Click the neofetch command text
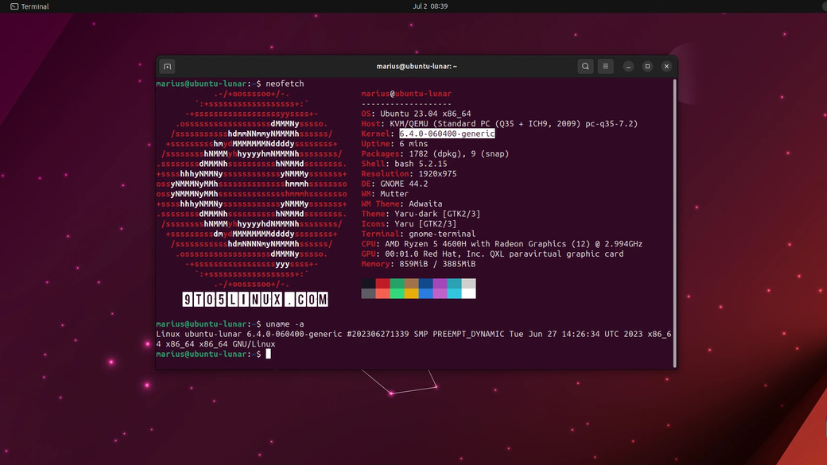This screenshot has height=465, width=827. tap(285, 84)
